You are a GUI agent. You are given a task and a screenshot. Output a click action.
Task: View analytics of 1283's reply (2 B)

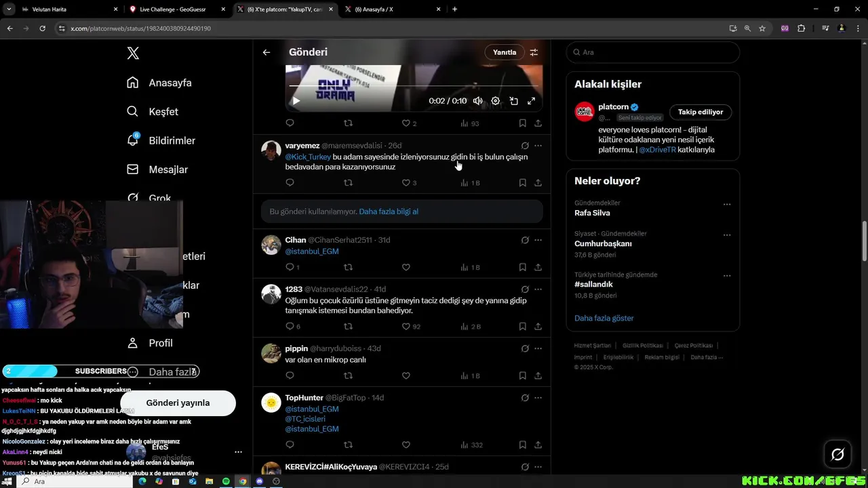[x=471, y=327]
